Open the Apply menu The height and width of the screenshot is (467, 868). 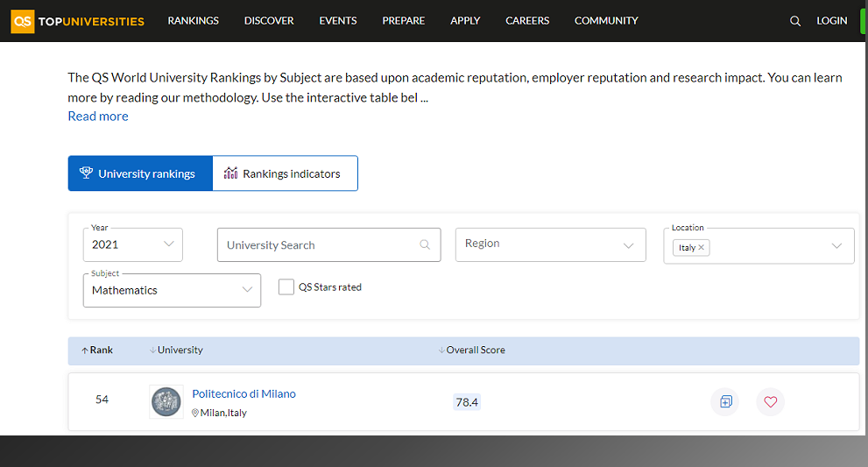(x=465, y=21)
